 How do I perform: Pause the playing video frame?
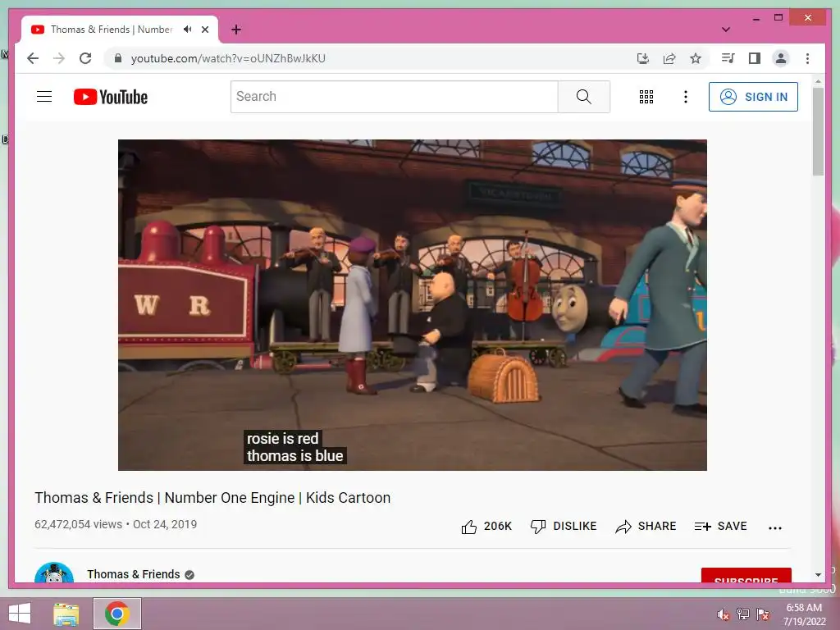(412, 305)
